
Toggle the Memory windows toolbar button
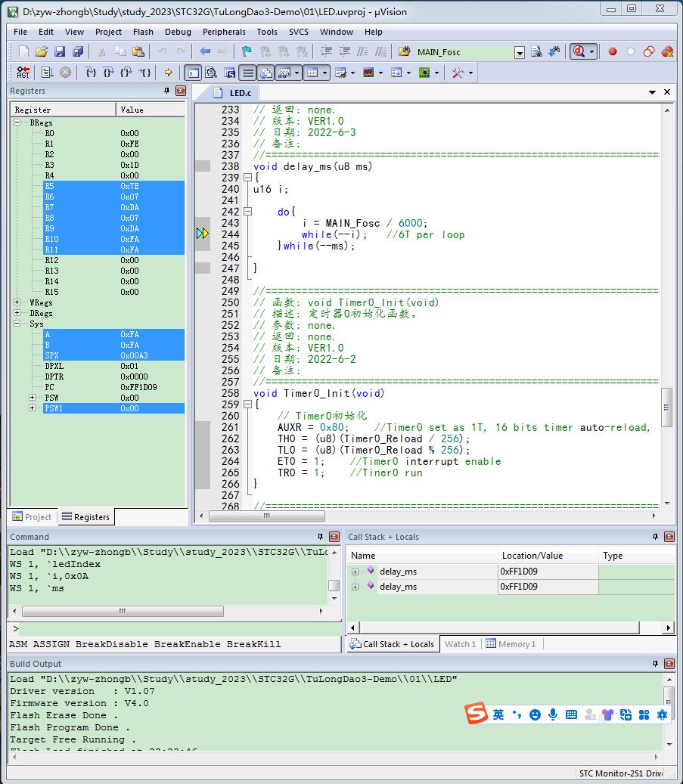[x=312, y=73]
